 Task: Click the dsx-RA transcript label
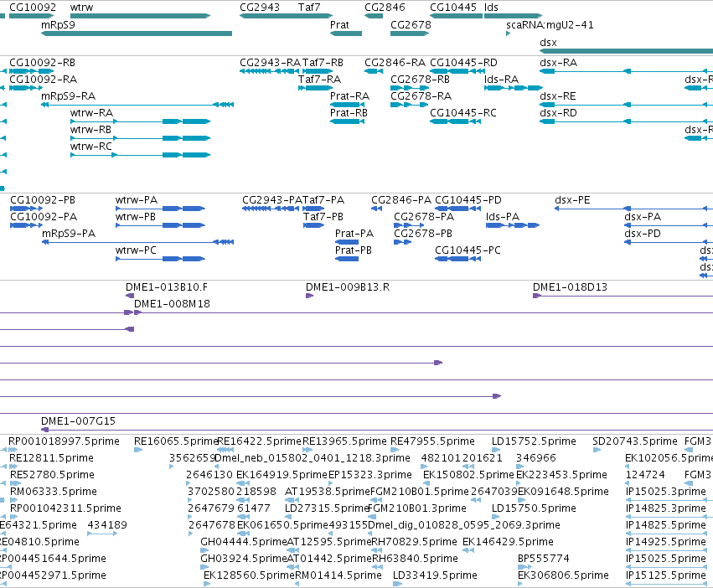pos(558,62)
